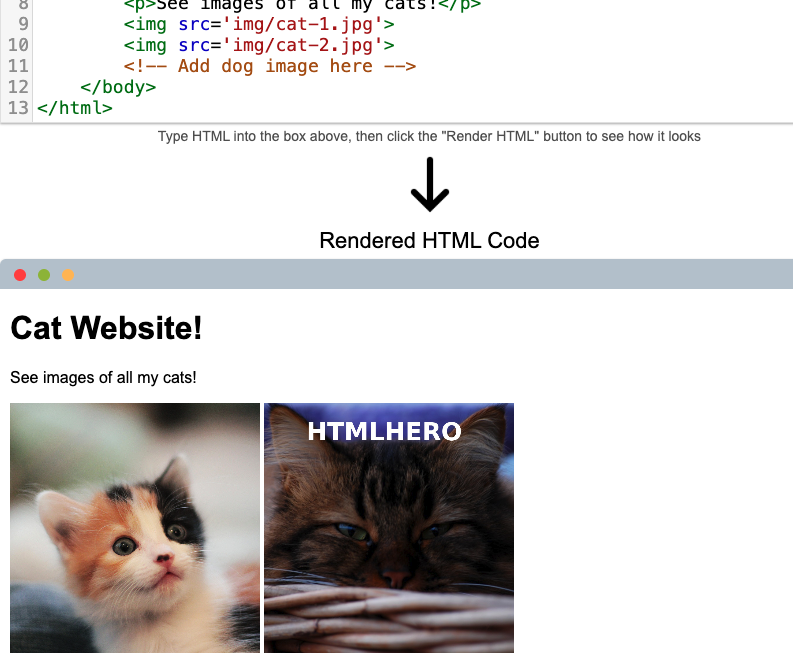
Task: Click the calico kitten image
Action: click(x=135, y=530)
